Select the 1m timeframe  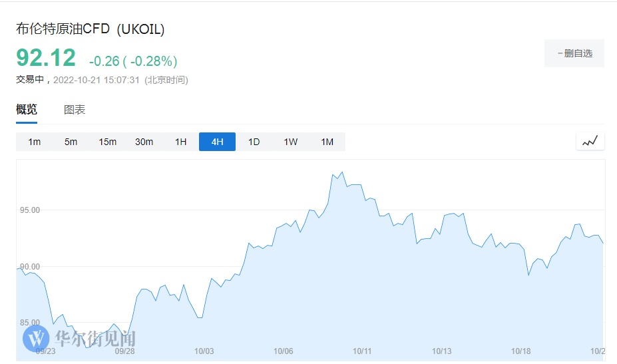pyautogui.click(x=35, y=142)
